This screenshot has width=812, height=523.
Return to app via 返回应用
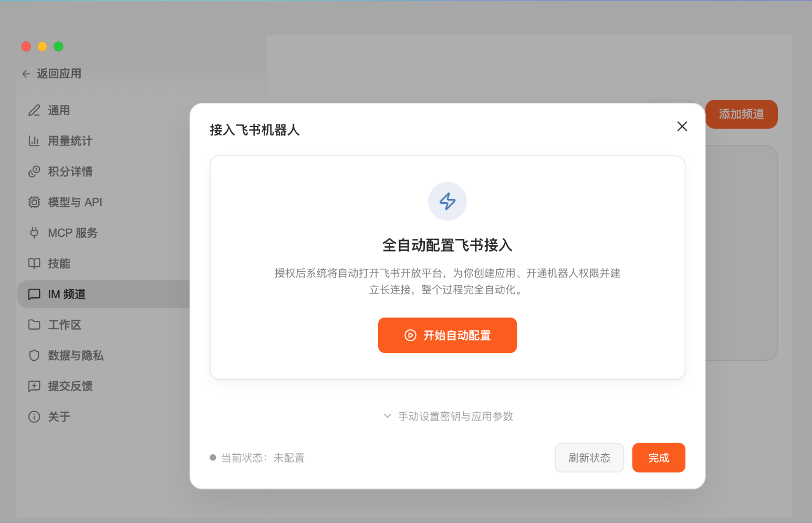[x=51, y=74]
